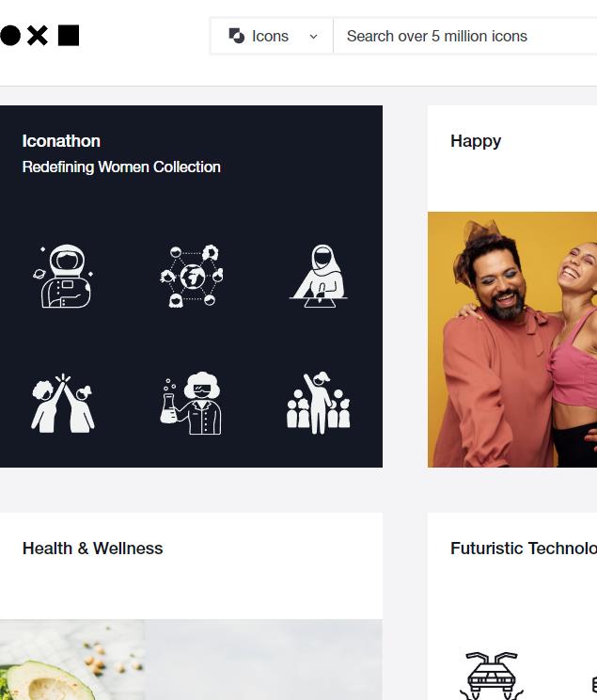Open Redefining Women Collection link
The height and width of the screenshot is (700, 597).
[121, 167]
